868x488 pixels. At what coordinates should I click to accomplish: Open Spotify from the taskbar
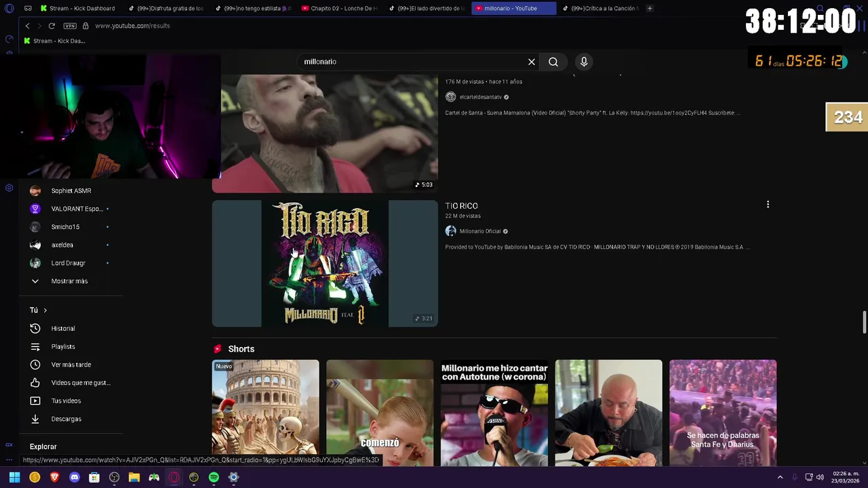[x=214, y=477]
